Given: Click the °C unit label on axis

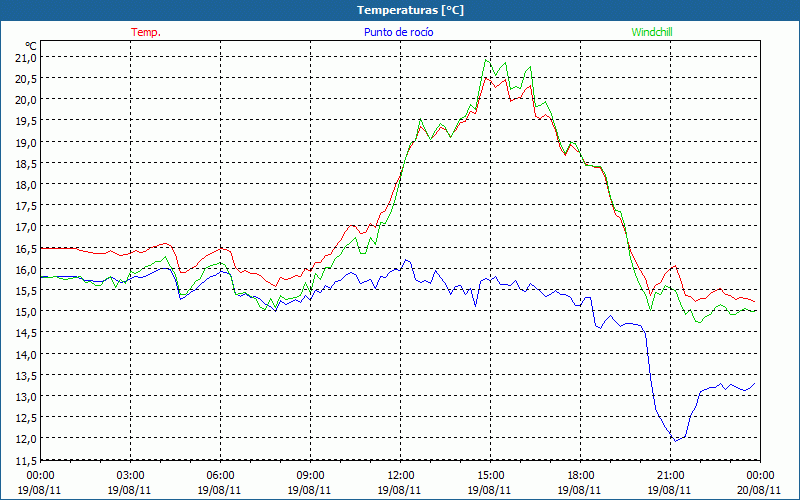Looking at the screenshot, I should click(31, 46).
